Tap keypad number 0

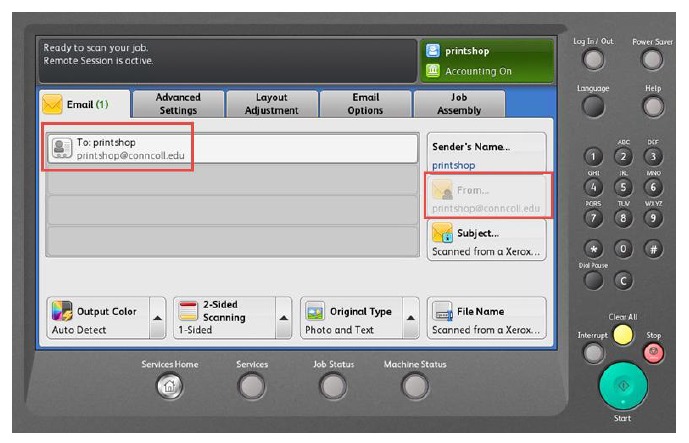click(x=623, y=249)
